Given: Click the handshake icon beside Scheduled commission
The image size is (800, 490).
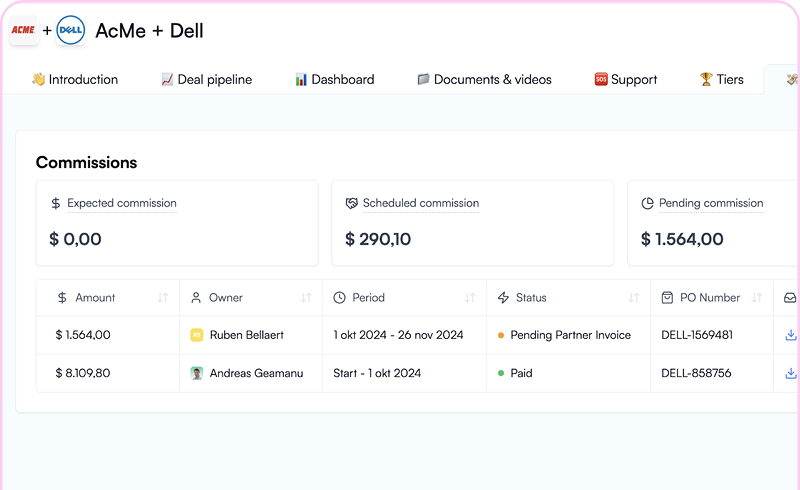Looking at the screenshot, I should click(x=352, y=203).
